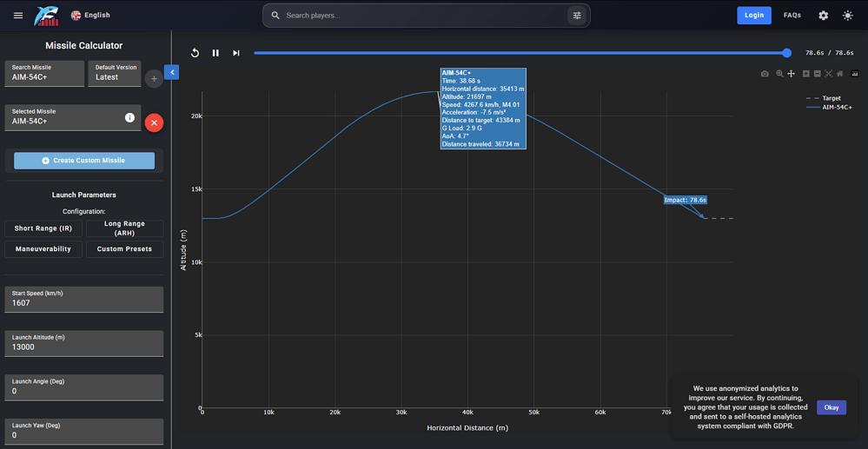Select the chart zoom tool
Image resolution: width=868 pixels, height=449 pixels.
point(780,74)
